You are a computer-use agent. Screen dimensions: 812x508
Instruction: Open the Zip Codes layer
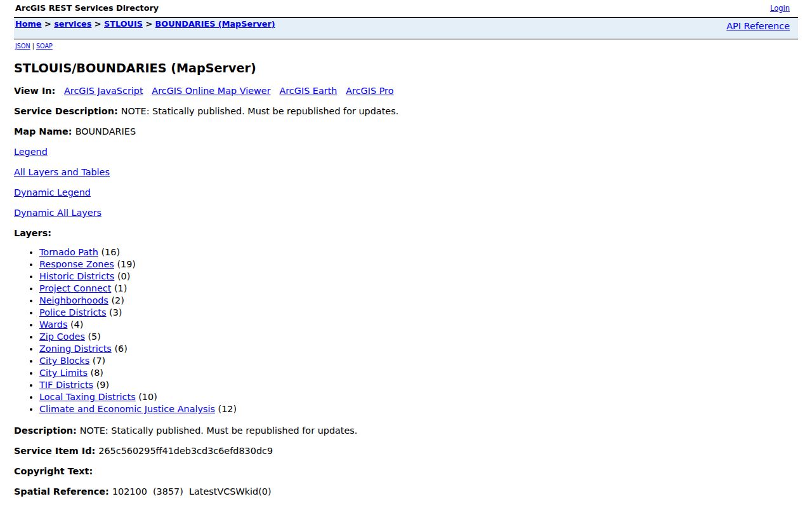(62, 337)
